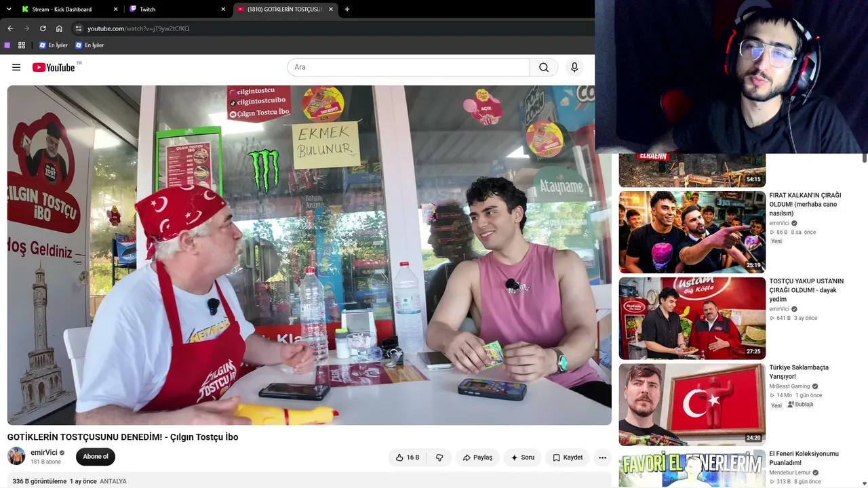Click the '14 Mn 1 gün önce' stats
Image resolution: width=868 pixels, height=488 pixels.
pos(795,395)
